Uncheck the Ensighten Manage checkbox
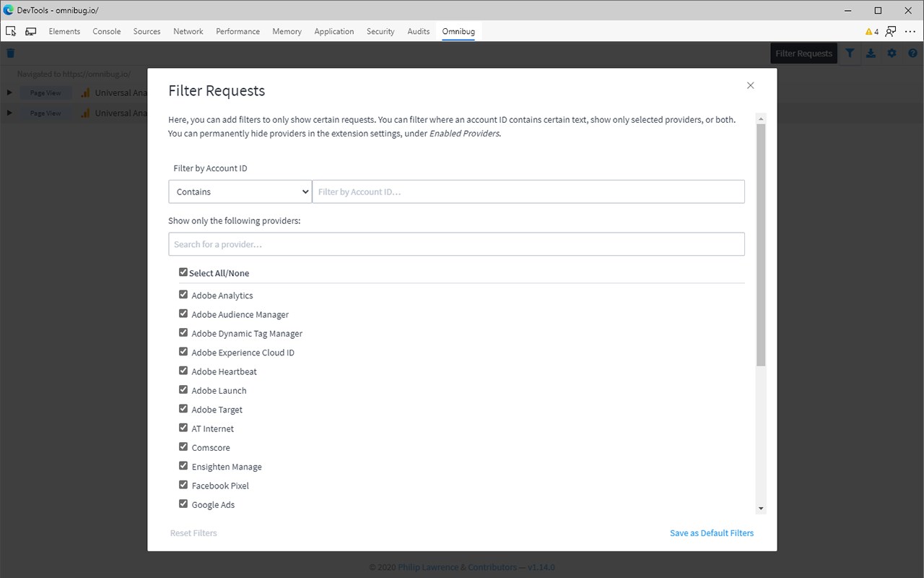 [x=183, y=466]
